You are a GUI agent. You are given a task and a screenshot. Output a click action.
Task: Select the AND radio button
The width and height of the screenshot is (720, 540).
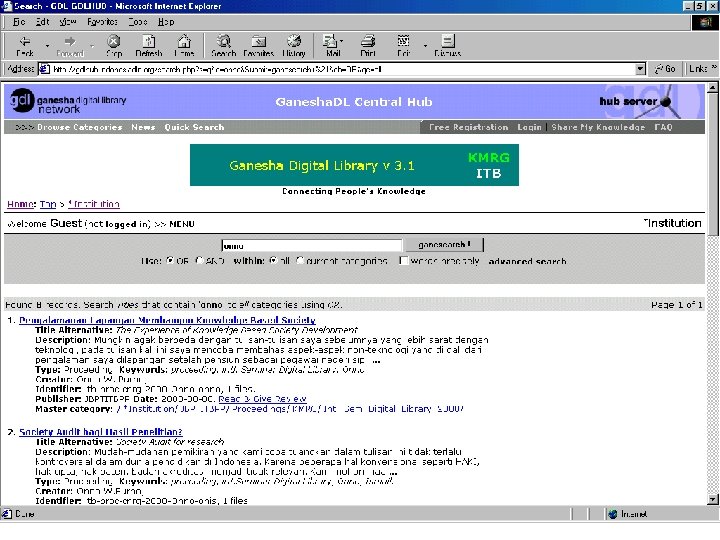click(x=199, y=260)
